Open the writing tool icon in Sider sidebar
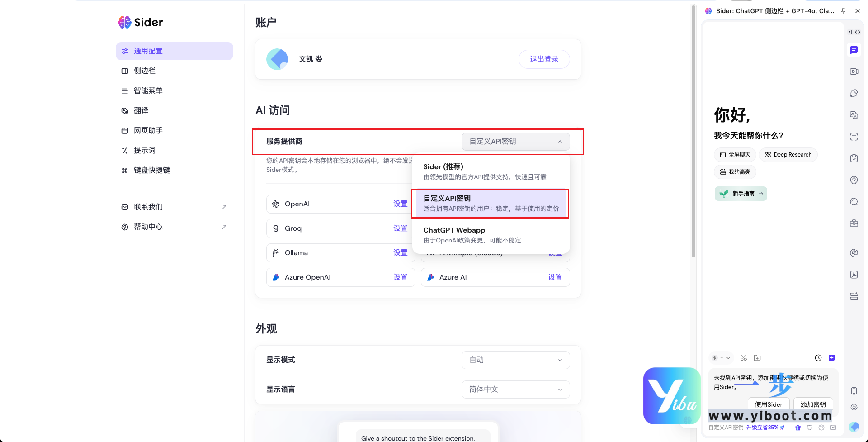This screenshot has height=442, width=868. coord(854,93)
